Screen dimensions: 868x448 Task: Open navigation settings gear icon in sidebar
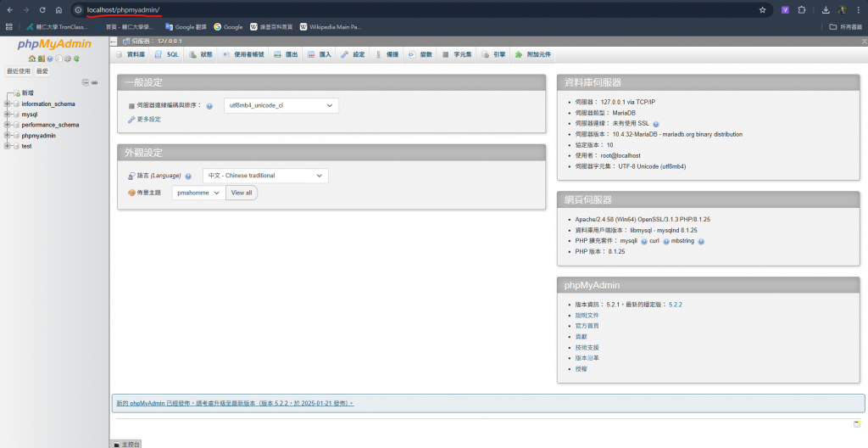pyautogui.click(x=68, y=59)
